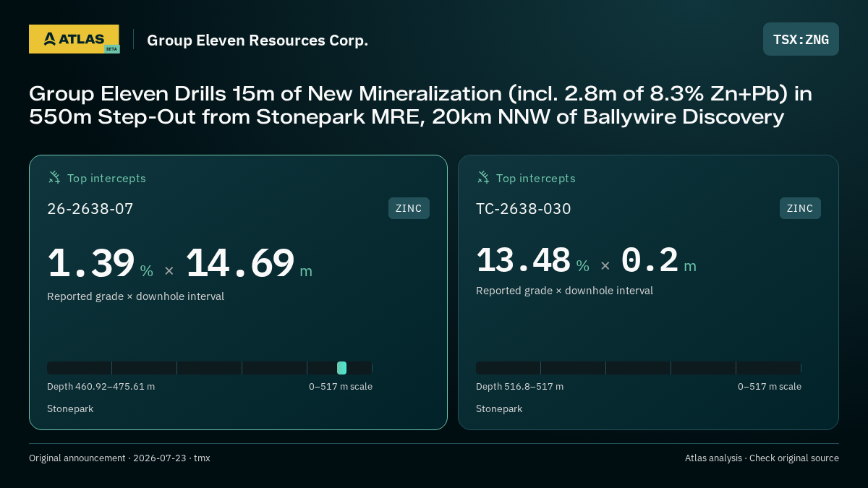The image size is (868, 488).
Task: Click '0–517 m scale' in 26-2638-07 card
Action: click(x=341, y=387)
